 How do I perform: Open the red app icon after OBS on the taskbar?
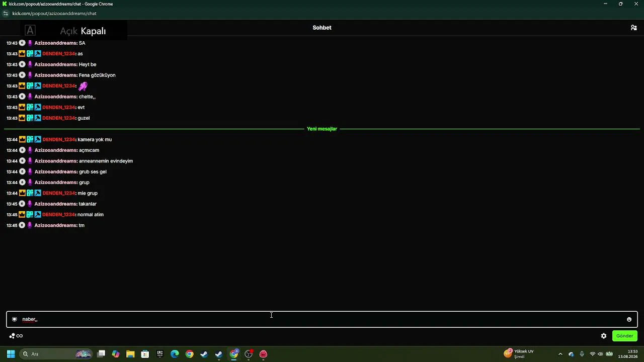click(x=263, y=354)
